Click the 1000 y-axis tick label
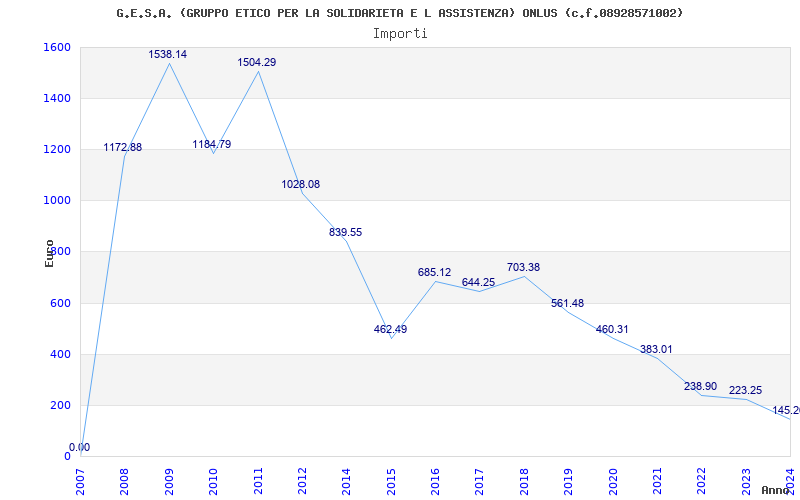The width and height of the screenshot is (800, 500). pyautogui.click(x=57, y=201)
